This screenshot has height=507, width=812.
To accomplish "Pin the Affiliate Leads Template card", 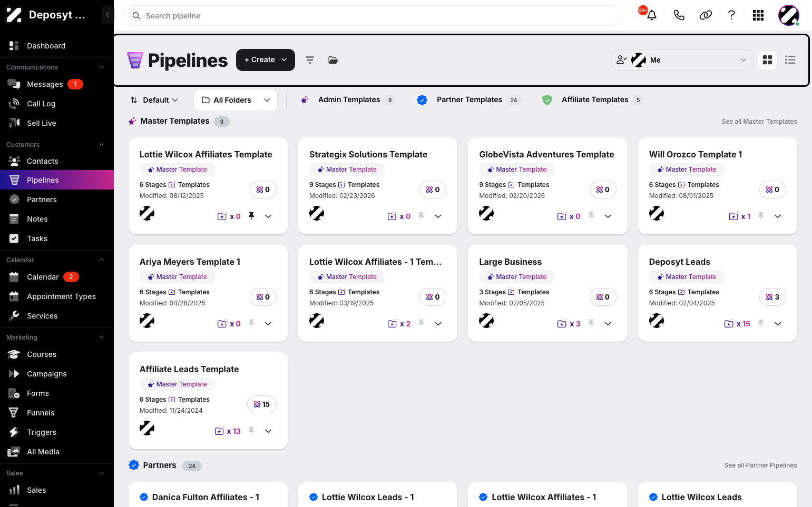I will click(x=251, y=431).
